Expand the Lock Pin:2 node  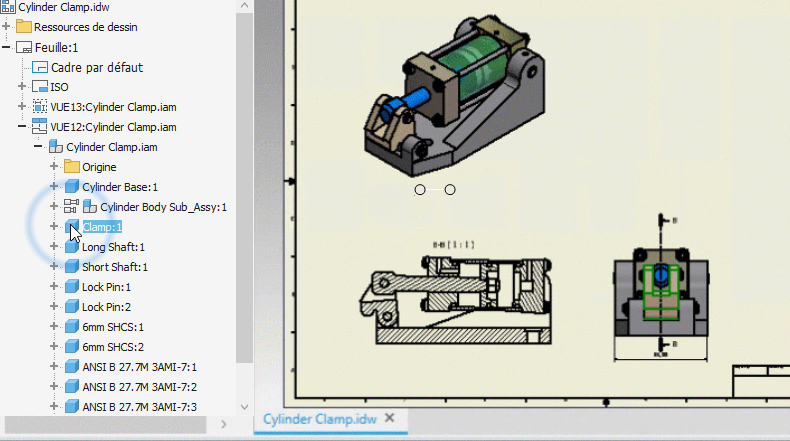[54, 306]
